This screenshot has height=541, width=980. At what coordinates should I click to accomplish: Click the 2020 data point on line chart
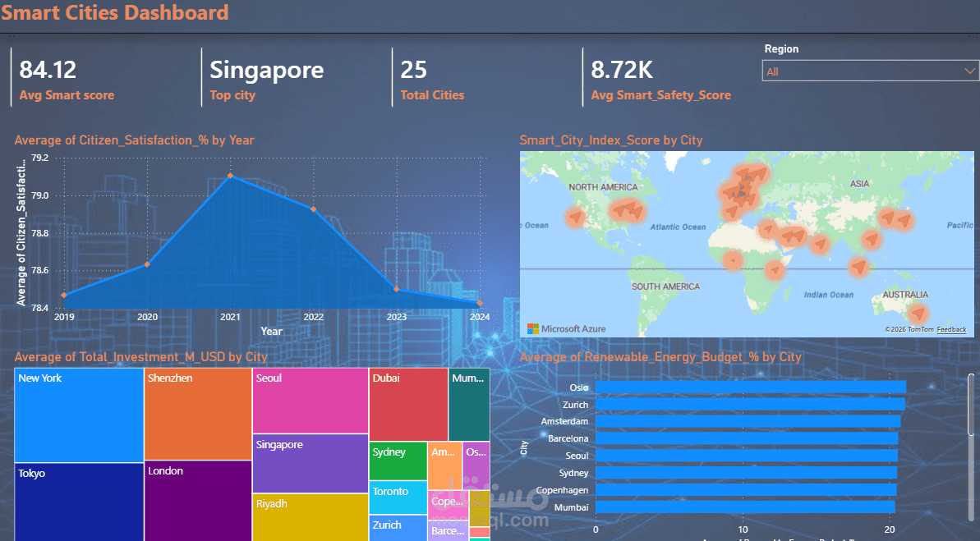[x=148, y=265]
